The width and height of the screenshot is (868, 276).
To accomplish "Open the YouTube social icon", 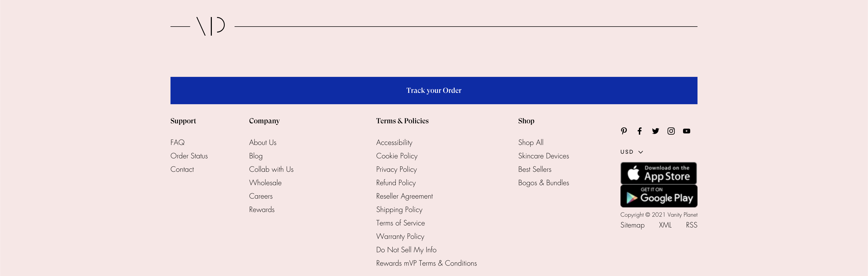I will tap(686, 131).
